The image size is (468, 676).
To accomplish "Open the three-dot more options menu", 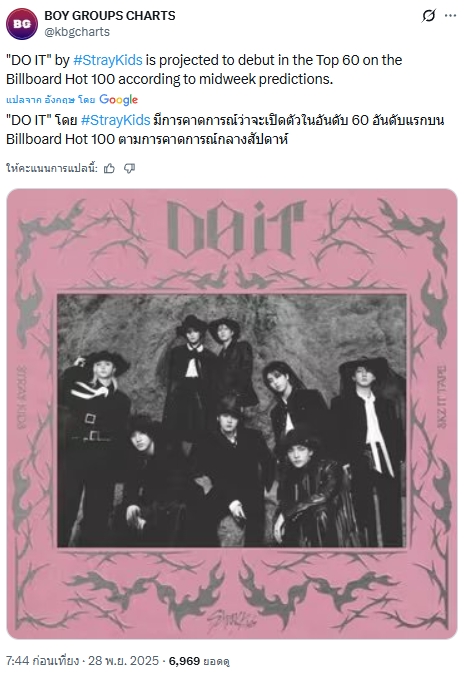I will point(450,16).
